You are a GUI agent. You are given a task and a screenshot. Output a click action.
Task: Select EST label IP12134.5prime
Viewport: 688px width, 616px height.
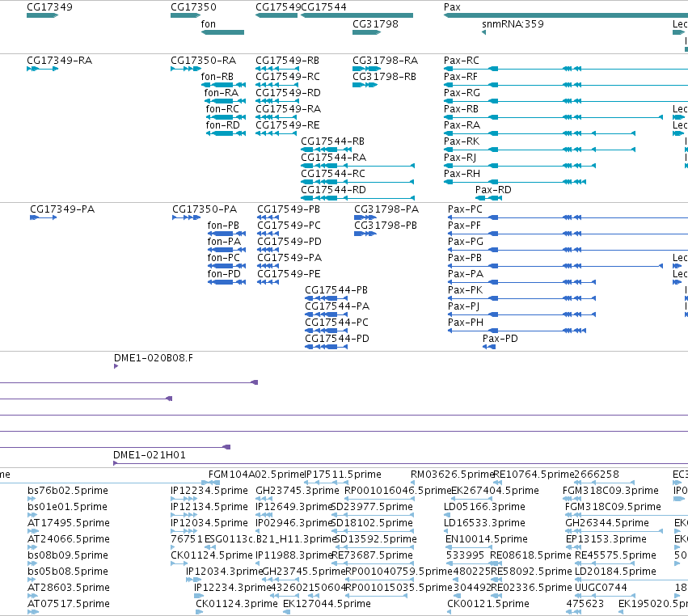click(x=209, y=506)
